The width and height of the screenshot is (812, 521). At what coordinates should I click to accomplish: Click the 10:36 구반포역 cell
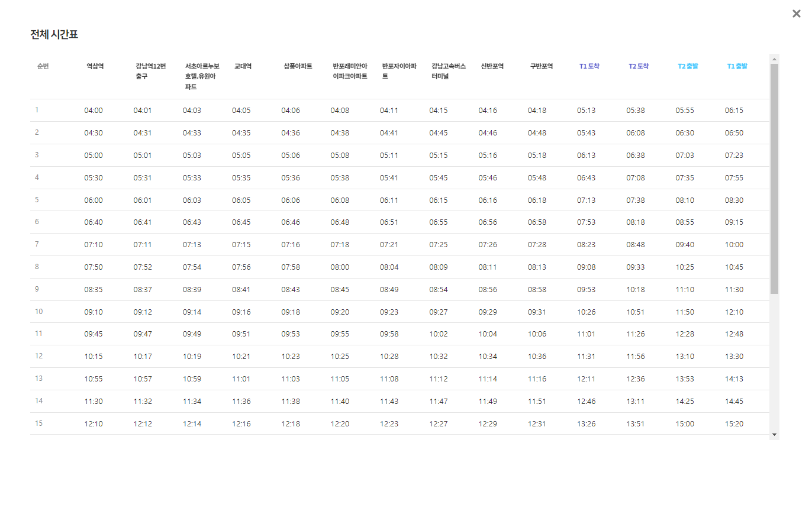(x=537, y=357)
